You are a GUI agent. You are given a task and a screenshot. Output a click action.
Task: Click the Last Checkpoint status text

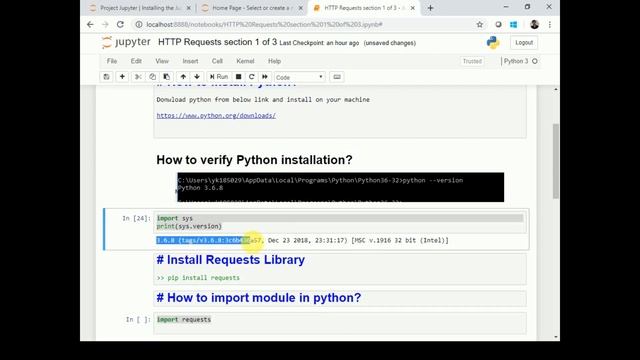tap(319, 43)
